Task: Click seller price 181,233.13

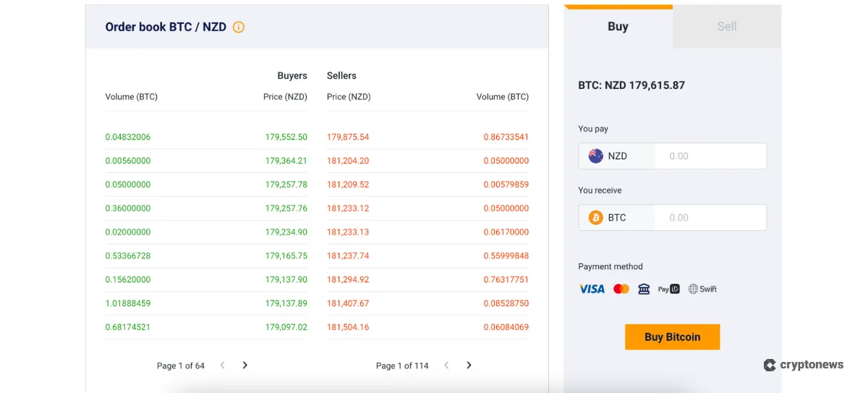Action: tap(348, 232)
